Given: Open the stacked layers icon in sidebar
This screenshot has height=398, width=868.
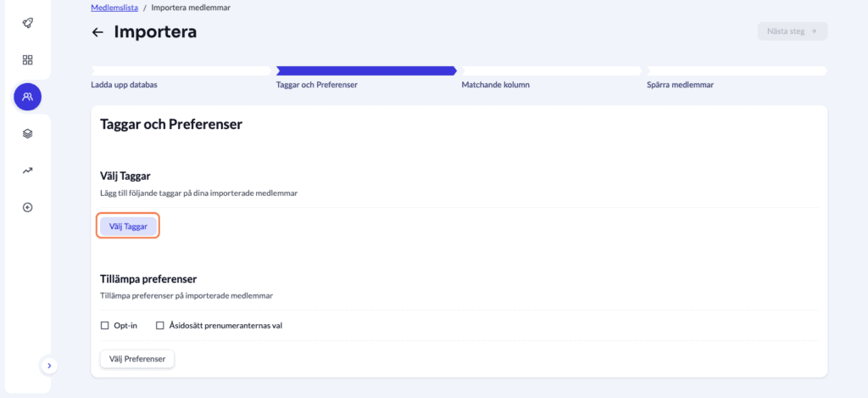Looking at the screenshot, I should point(27,133).
